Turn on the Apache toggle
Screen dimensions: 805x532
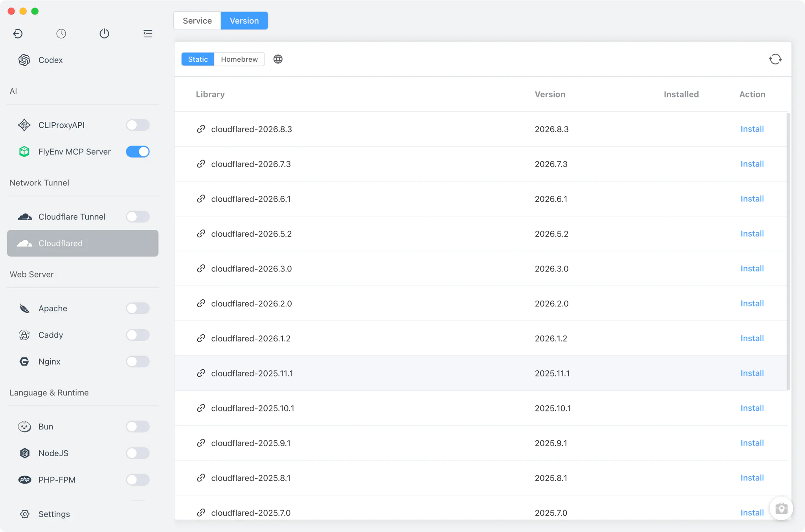pyautogui.click(x=138, y=308)
